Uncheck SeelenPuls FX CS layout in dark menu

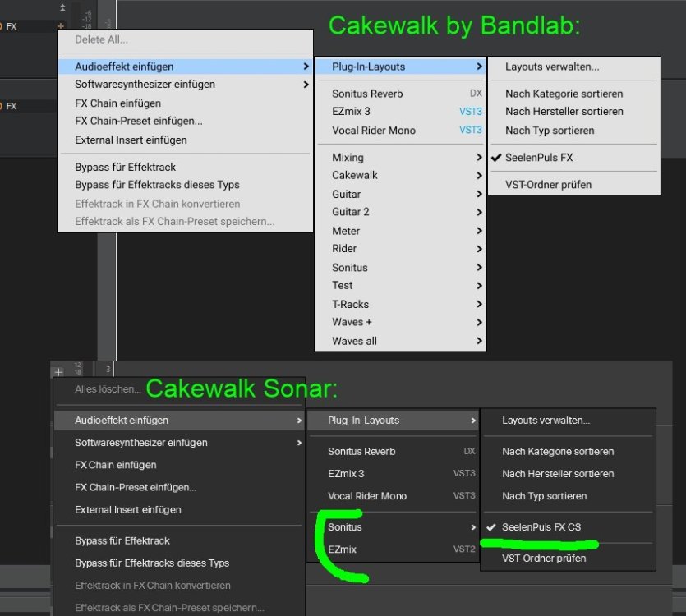(x=568, y=527)
